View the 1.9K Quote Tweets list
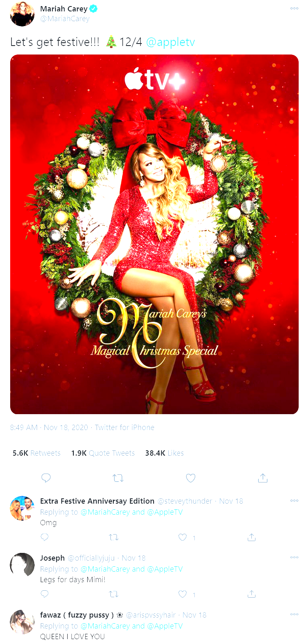 (103, 453)
